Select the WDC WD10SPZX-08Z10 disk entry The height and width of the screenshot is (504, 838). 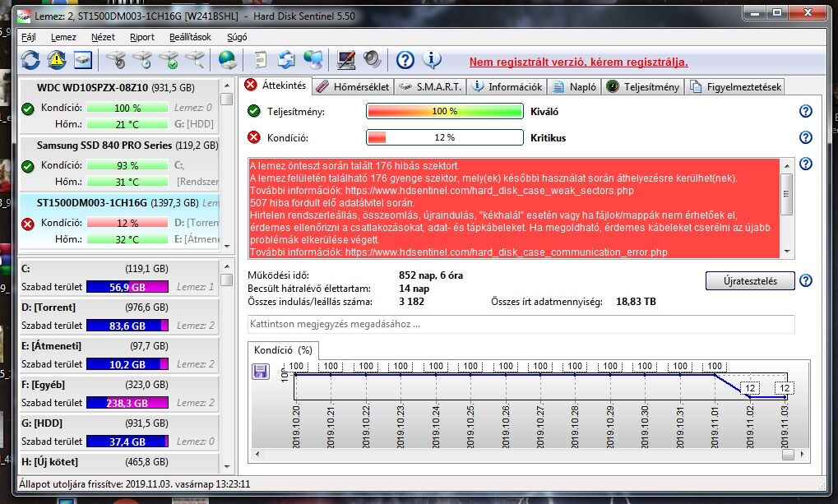tap(118, 105)
